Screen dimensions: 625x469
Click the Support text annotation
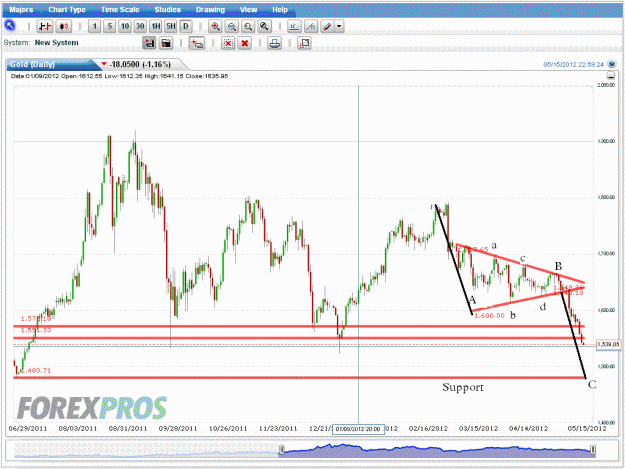click(463, 387)
